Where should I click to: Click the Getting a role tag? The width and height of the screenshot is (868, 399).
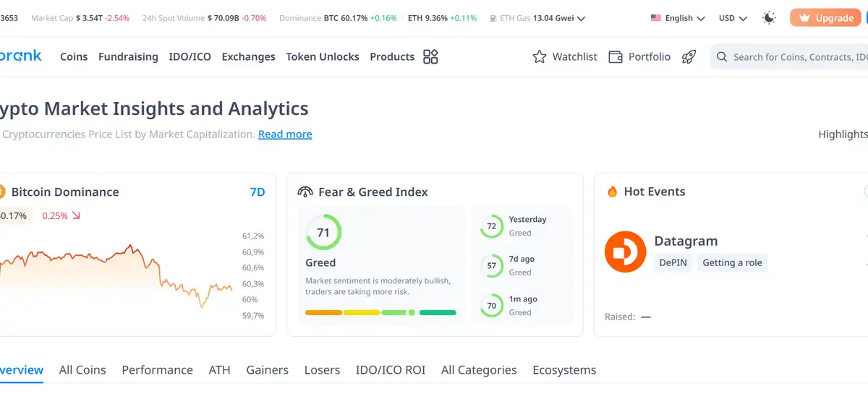click(x=732, y=262)
